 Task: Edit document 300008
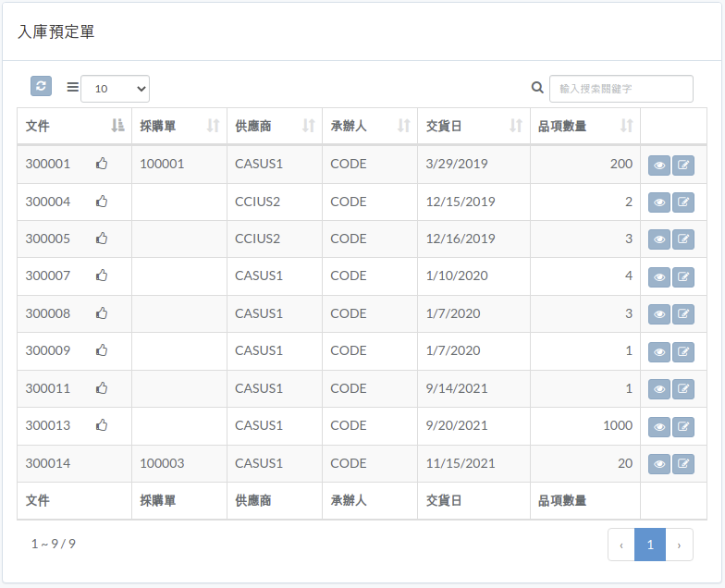[683, 314]
